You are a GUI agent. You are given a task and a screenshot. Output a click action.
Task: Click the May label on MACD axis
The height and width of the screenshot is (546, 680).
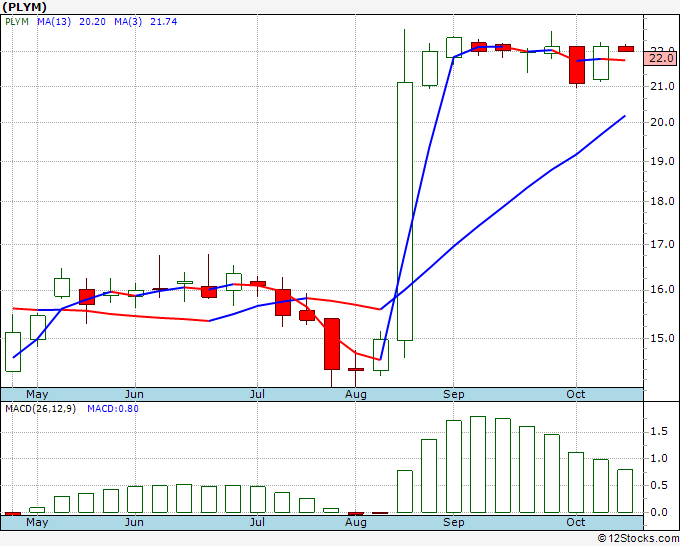click(x=37, y=523)
